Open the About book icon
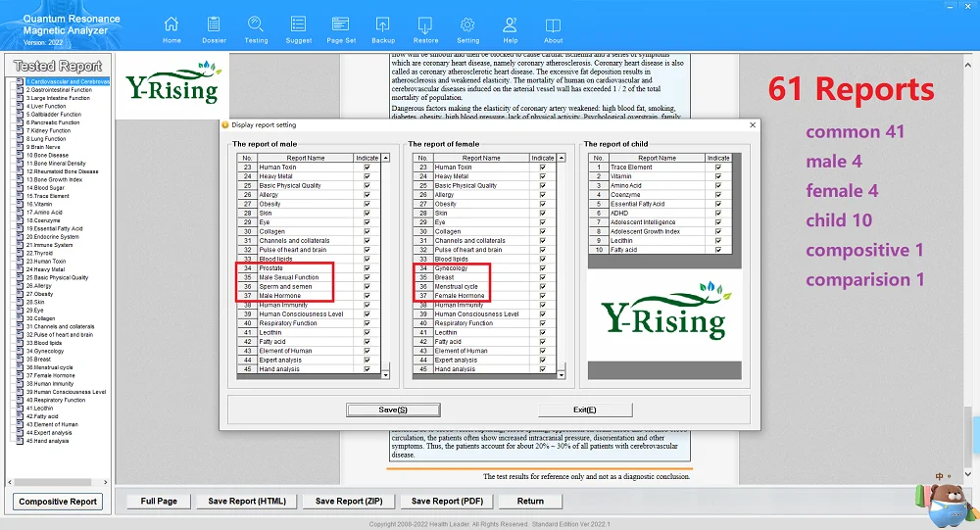Viewport: 980px width, 530px height. 553,25
